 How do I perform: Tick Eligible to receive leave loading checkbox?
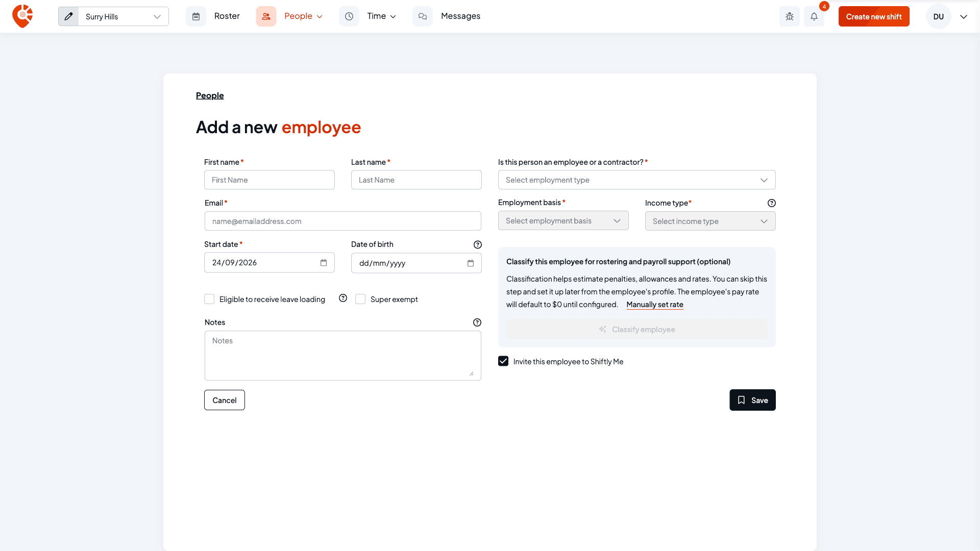[x=209, y=299]
